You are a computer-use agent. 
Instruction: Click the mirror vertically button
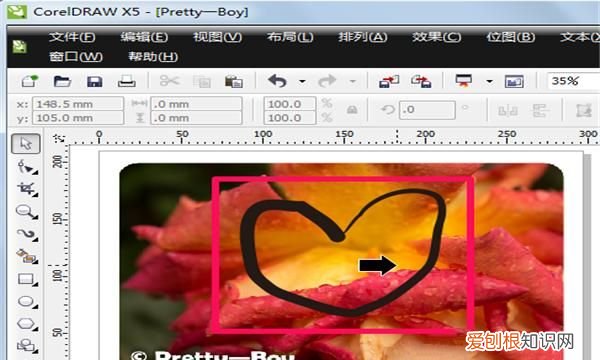click(540, 111)
